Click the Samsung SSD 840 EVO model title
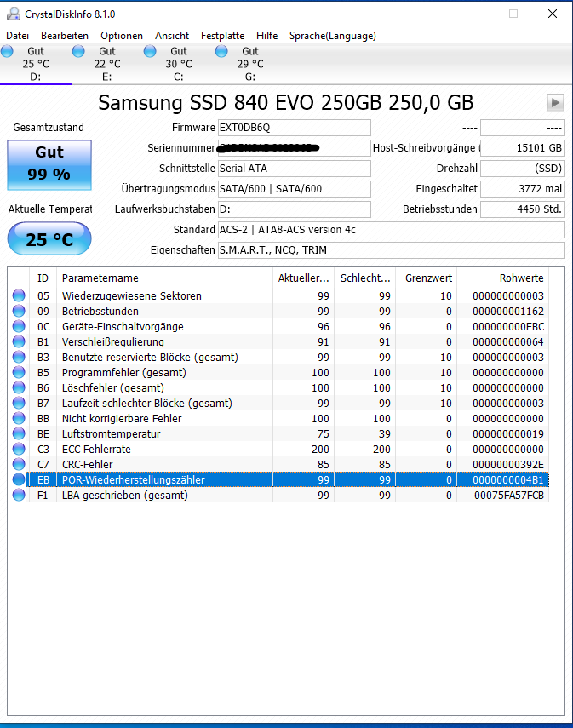This screenshot has height=728, width=573. 285,103
